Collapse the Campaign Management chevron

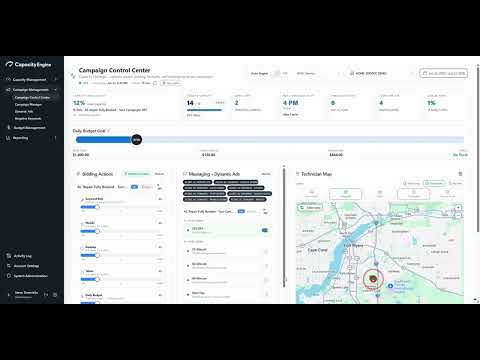coord(56,90)
